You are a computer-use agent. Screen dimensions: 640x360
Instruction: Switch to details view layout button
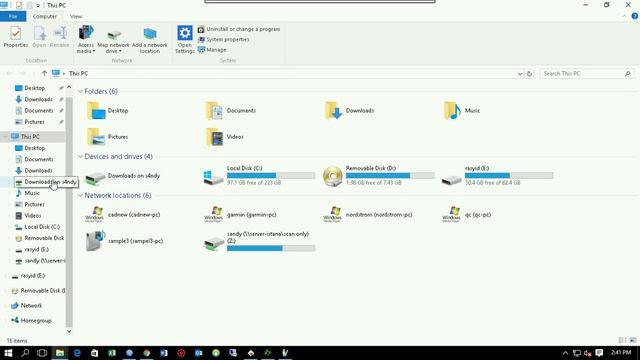[622, 340]
